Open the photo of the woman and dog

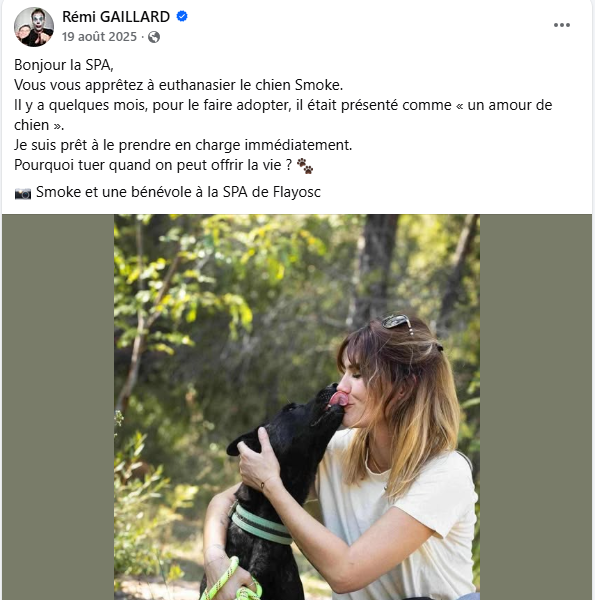point(297,407)
